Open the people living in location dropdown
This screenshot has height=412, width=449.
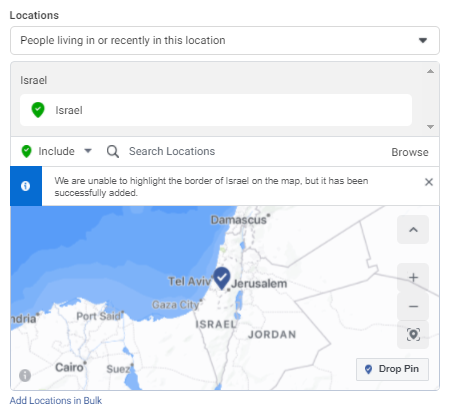tap(225, 40)
